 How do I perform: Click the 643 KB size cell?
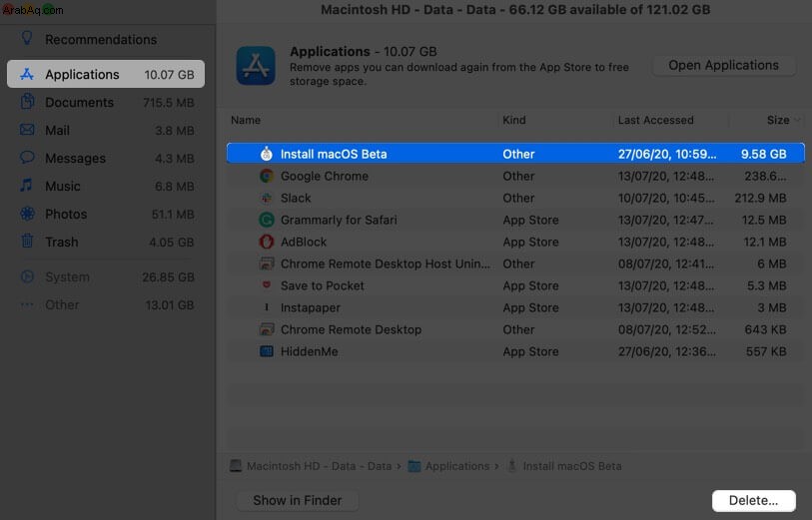(765, 329)
